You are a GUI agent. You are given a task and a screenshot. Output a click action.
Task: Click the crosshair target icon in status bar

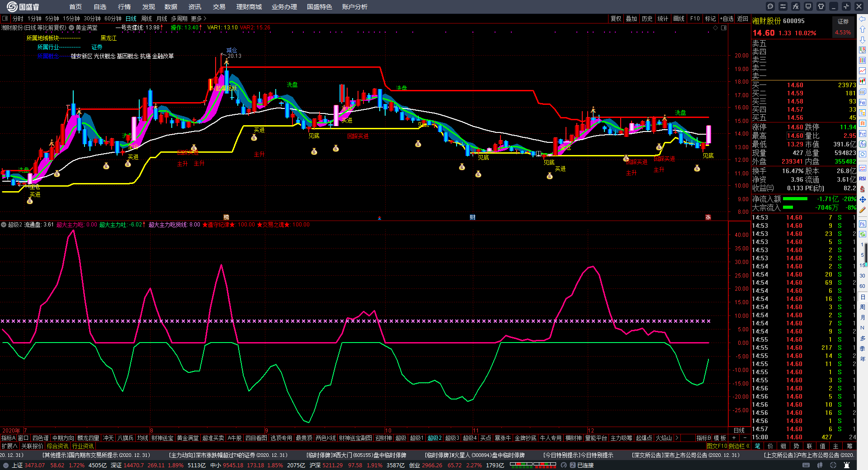[833, 465]
